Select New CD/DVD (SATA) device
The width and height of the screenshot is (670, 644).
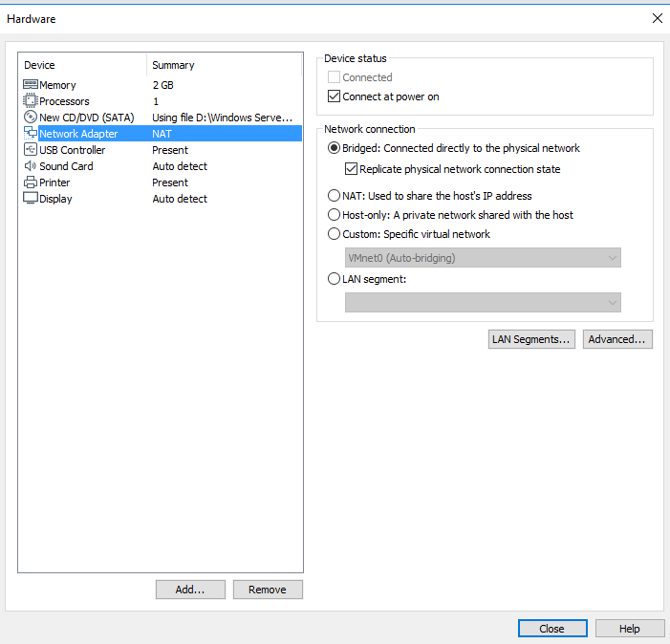pos(162,118)
